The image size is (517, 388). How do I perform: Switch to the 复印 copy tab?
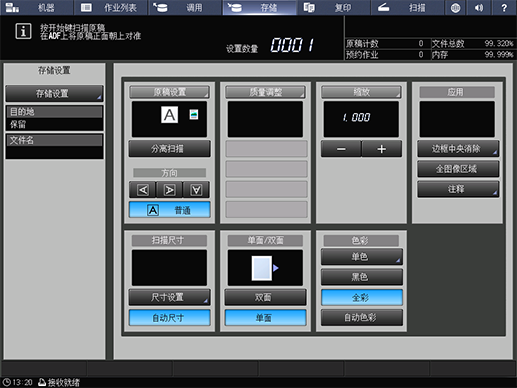[x=333, y=7]
